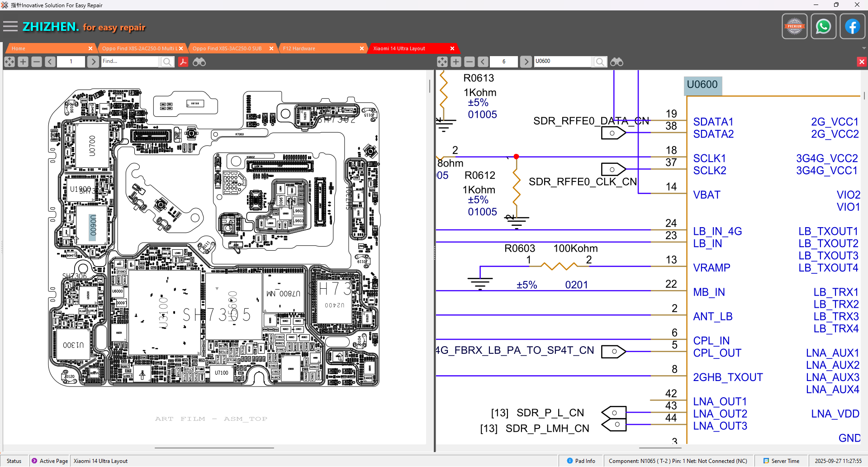The height and width of the screenshot is (467, 868).
Task: Click the 2GHB_TXOUT pin label
Action: pyautogui.click(x=728, y=377)
